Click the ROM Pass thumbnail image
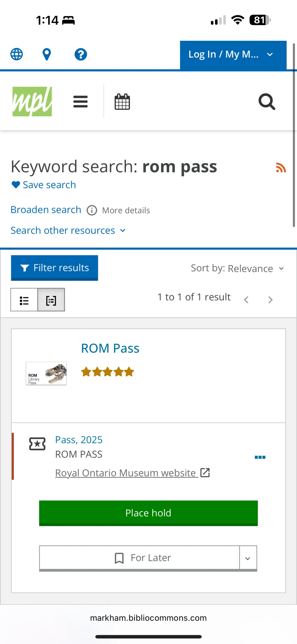The image size is (297, 644). tap(46, 373)
